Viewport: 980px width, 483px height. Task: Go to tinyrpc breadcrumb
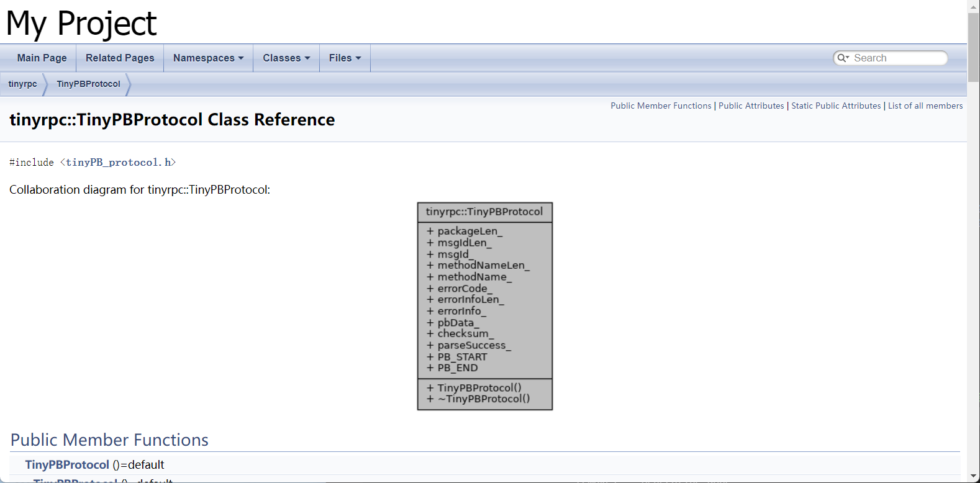(22, 84)
